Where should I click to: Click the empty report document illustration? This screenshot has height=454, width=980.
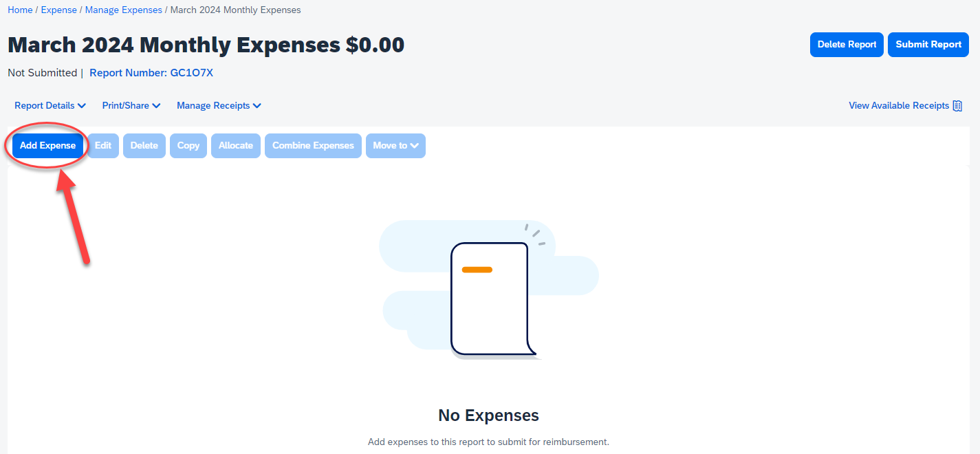tap(489, 299)
